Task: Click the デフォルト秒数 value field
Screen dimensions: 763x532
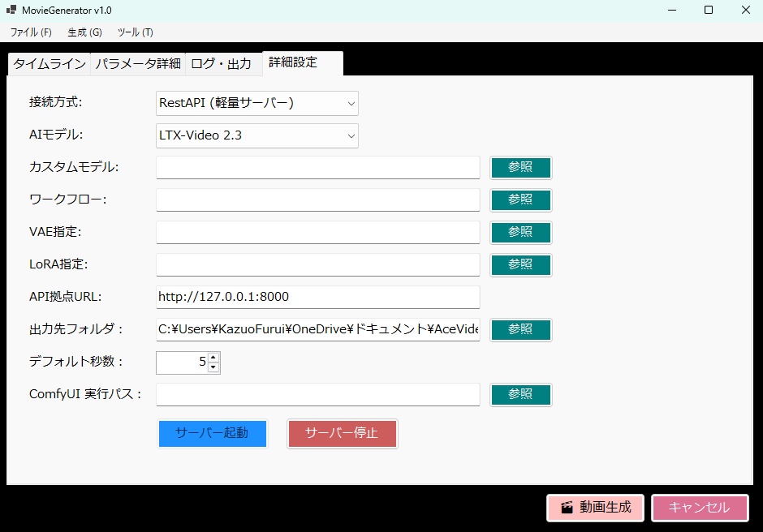Action: click(x=182, y=363)
